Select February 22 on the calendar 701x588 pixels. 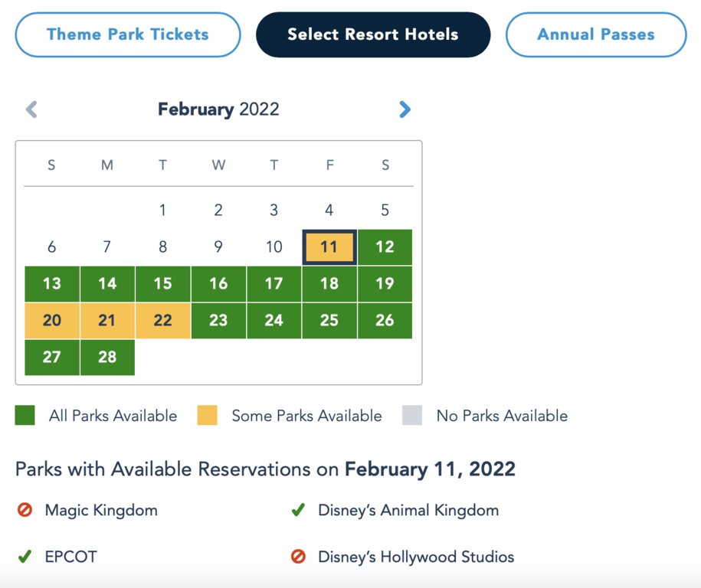[x=162, y=320]
